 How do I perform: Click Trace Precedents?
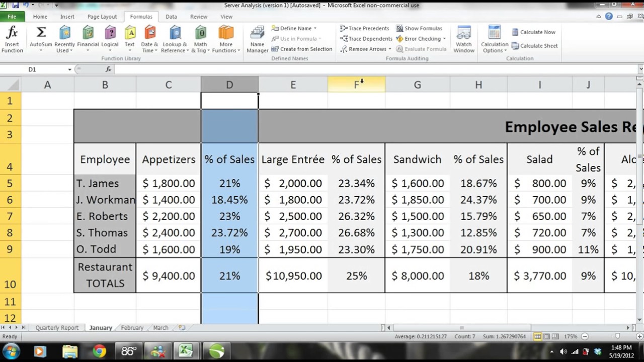[x=365, y=29]
